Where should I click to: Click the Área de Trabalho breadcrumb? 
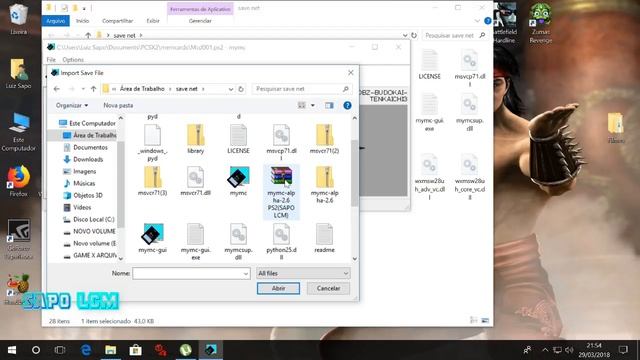click(x=142, y=89)
